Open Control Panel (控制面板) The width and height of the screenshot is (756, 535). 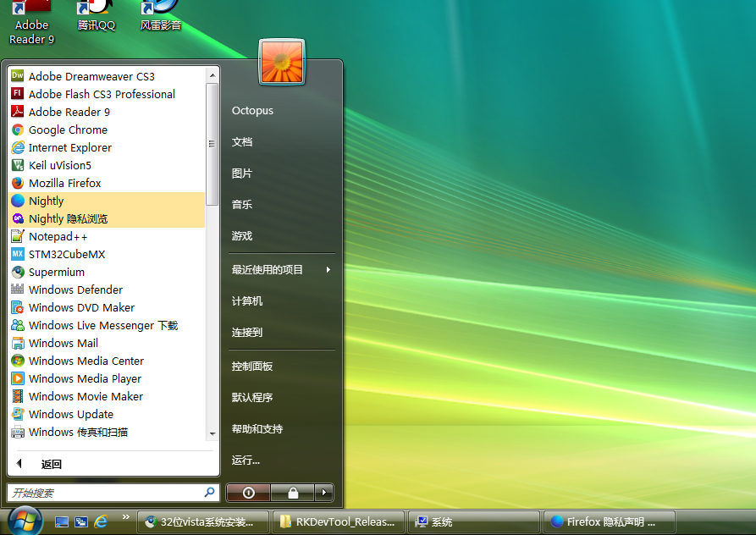click(252, 366)
